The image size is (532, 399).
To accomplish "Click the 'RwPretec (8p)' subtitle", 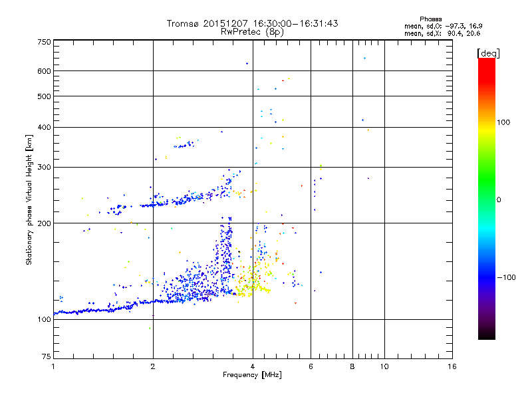I will pos(252,32).
